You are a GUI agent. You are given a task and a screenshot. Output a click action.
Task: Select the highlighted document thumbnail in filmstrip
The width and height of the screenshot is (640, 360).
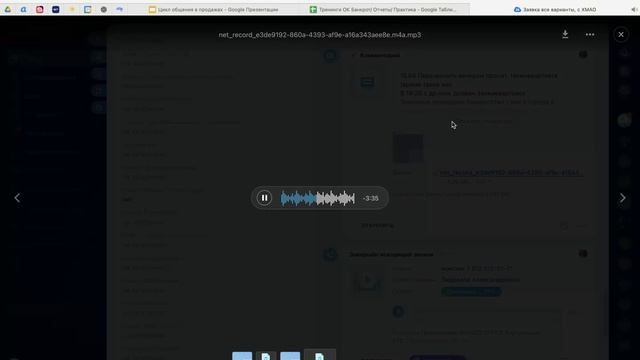click(320, 355)
